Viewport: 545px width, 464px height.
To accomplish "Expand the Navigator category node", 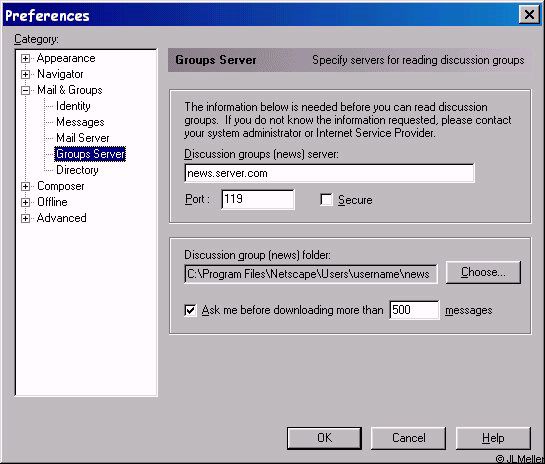I will [25, 74].
